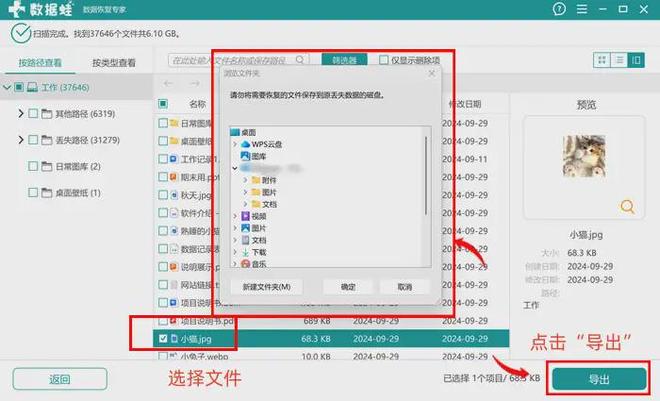Image resolution: width=660 pixels, height=401 pixels.
Task: Switch to preview-pane view layout
Action: click(636, 60)
